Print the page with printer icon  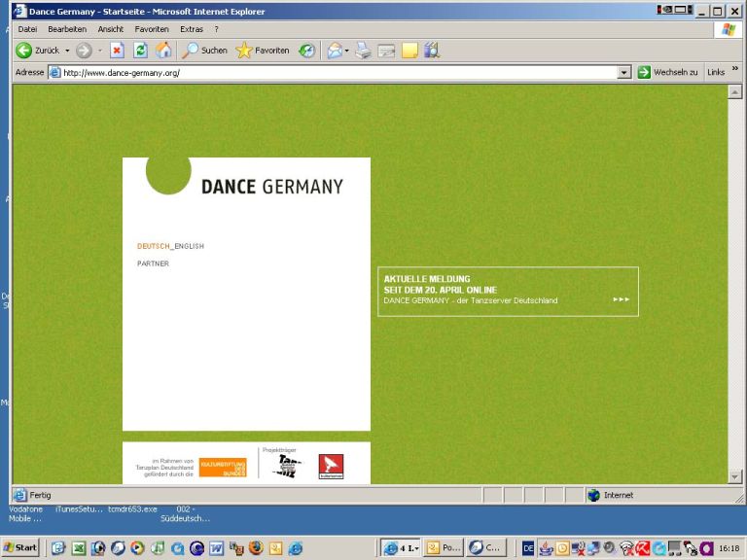click(x=363, y=50)
